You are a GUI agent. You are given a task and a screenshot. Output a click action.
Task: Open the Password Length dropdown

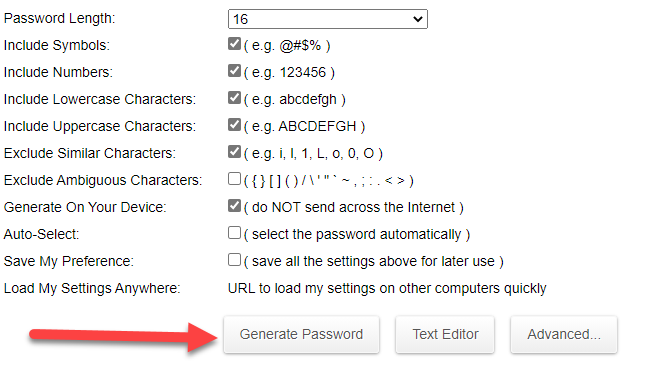(328, 19)
